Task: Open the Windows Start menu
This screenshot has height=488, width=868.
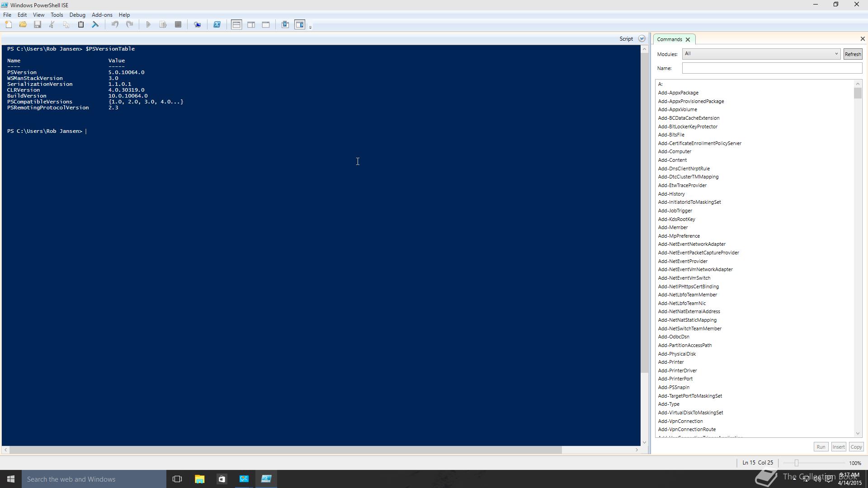Action: click(x=11, y=479)
